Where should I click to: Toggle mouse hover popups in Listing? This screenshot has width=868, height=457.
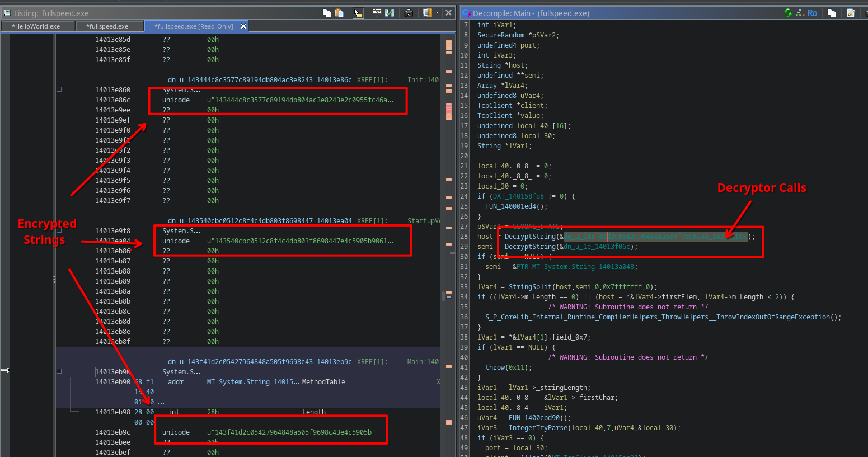click(358, 13)
